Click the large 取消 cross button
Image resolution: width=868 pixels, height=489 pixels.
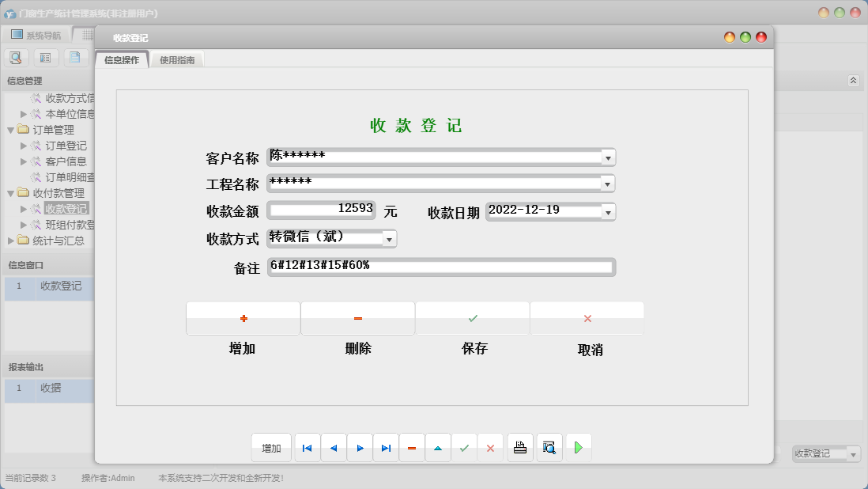pos(587,318)
